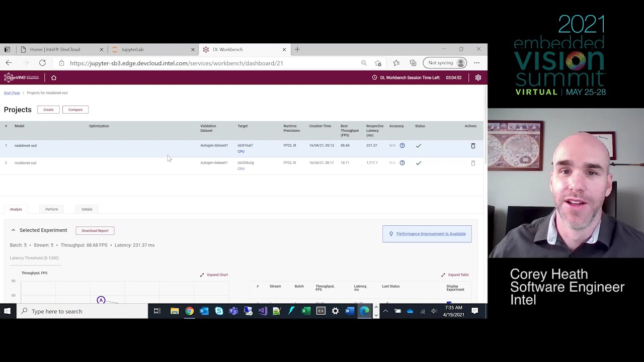Viewport: 644px width, 362px height.
Task: Refresh the browser page
Action: coord(42,63)
